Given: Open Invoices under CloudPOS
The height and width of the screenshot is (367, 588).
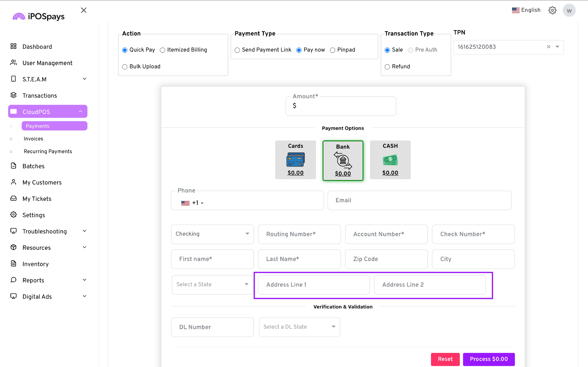Looking at the screenshot, I should click(x=33, y=139).
